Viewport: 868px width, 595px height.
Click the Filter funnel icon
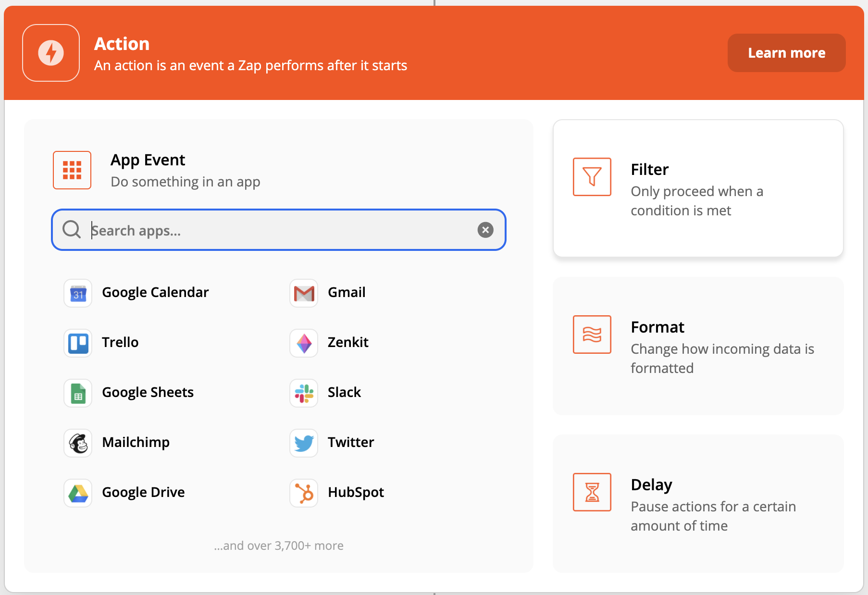592,177
